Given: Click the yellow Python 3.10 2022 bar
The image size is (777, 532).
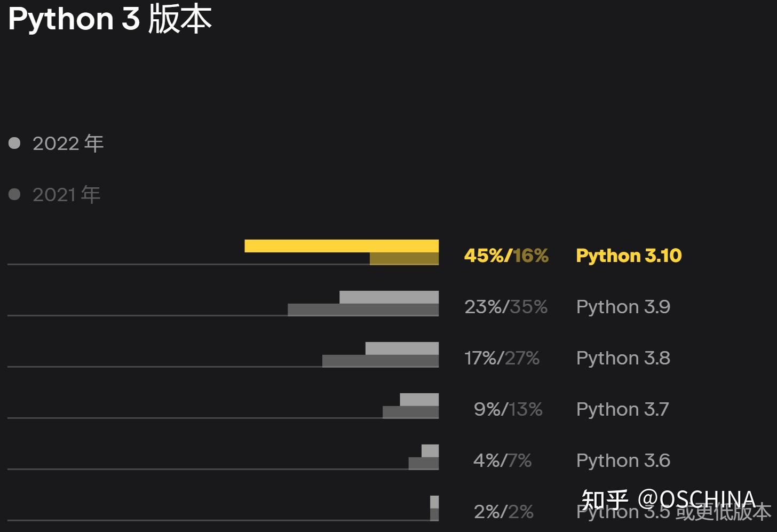Looking at the screenshot, I should [x=341, y=246].
